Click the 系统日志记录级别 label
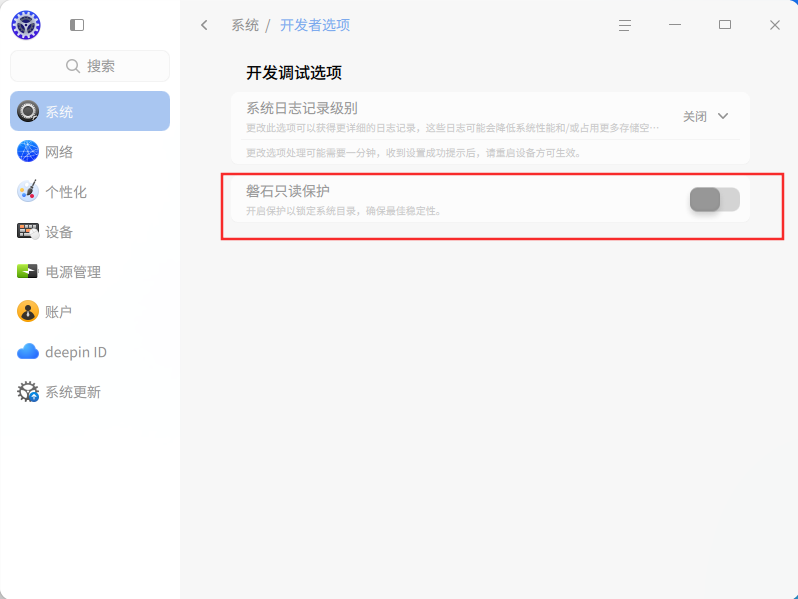Screen dimensions: 798x599 pyautogui.click(x=302, y=108)
